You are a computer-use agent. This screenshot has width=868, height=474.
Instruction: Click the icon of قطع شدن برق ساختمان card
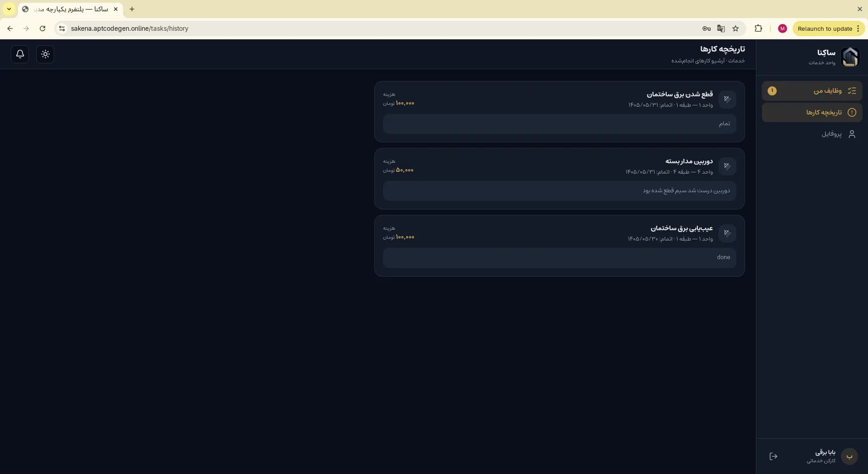pos(727,100)
